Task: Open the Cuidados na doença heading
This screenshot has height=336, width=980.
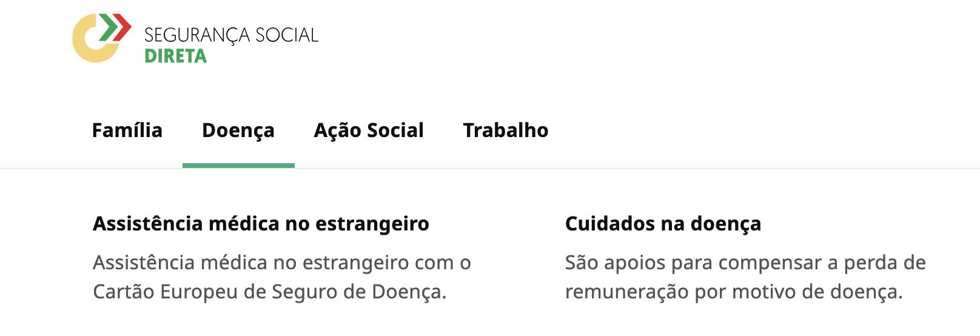Action: pos(663,224)
